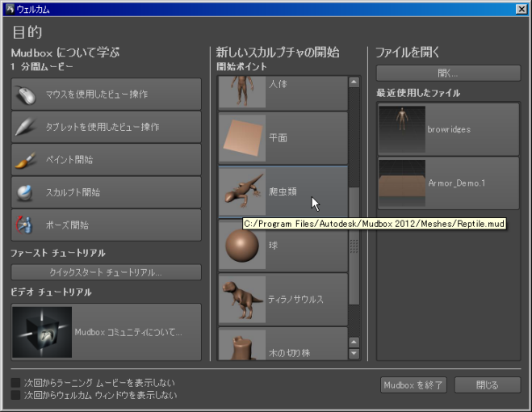Click the mesh list scrollbar thumb
This screenshot has width=532, height=412.
tap(354, 246)
